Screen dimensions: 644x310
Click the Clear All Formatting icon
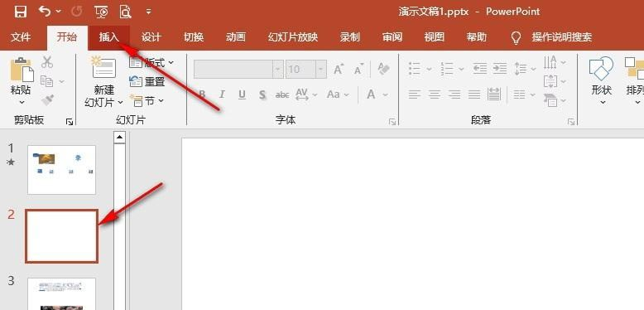tap(383, 69)
